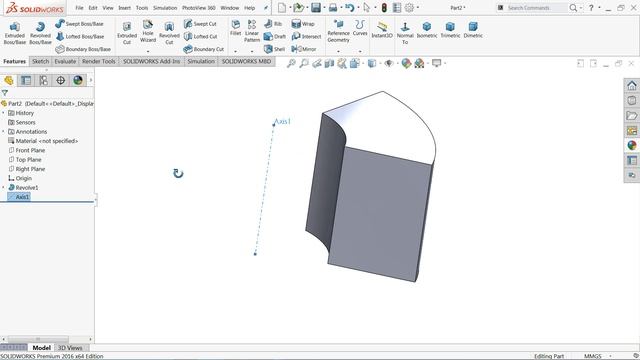
Task: Click the Search Commands field
Action: tap(536, 8)
